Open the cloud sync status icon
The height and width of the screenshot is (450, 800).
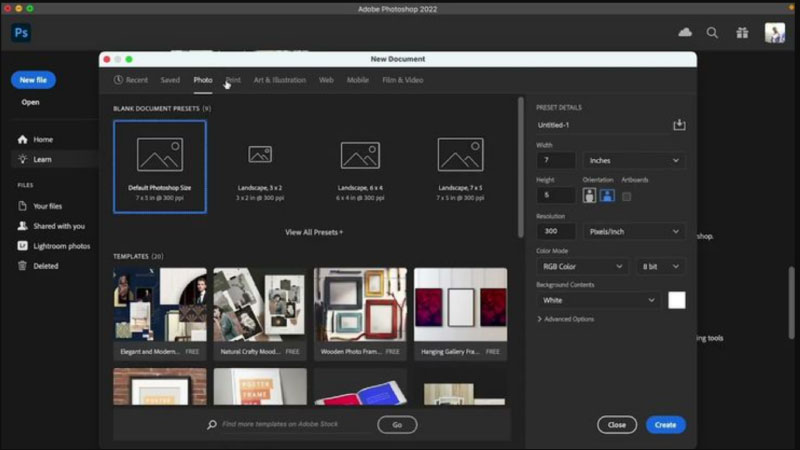coord(685,33)
